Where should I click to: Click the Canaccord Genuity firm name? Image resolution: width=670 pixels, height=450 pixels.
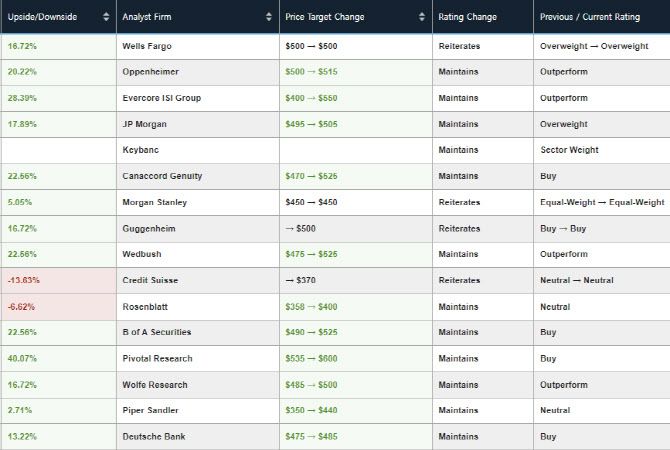click(x=162, y=176)
